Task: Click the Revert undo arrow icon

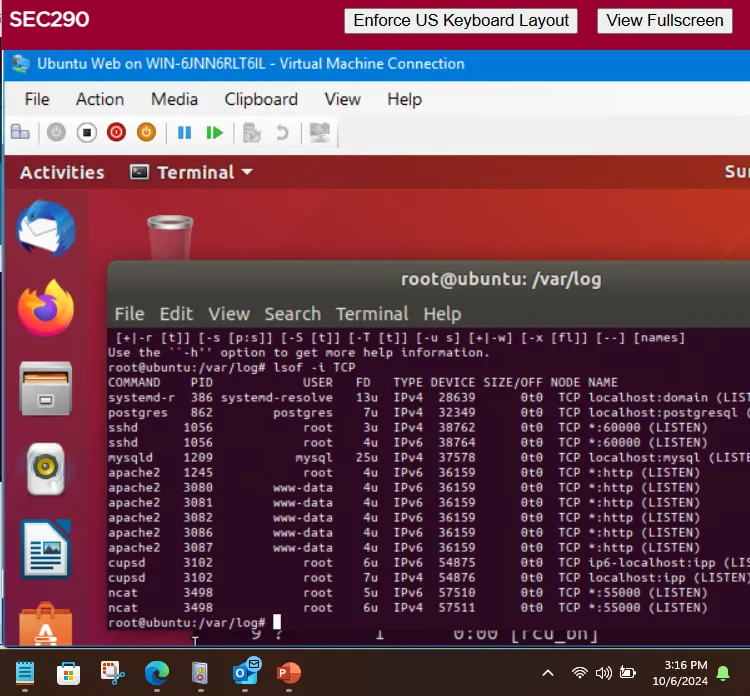Action: (x=282, y=132)
